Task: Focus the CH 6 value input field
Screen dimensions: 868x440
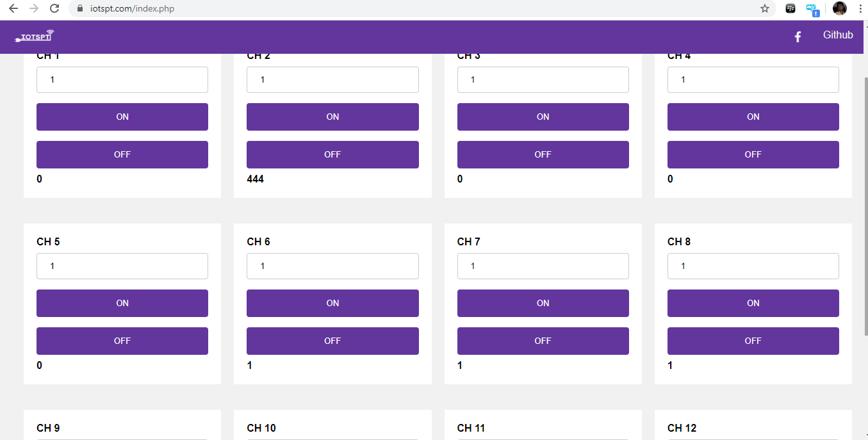Action: click(332, 266)
